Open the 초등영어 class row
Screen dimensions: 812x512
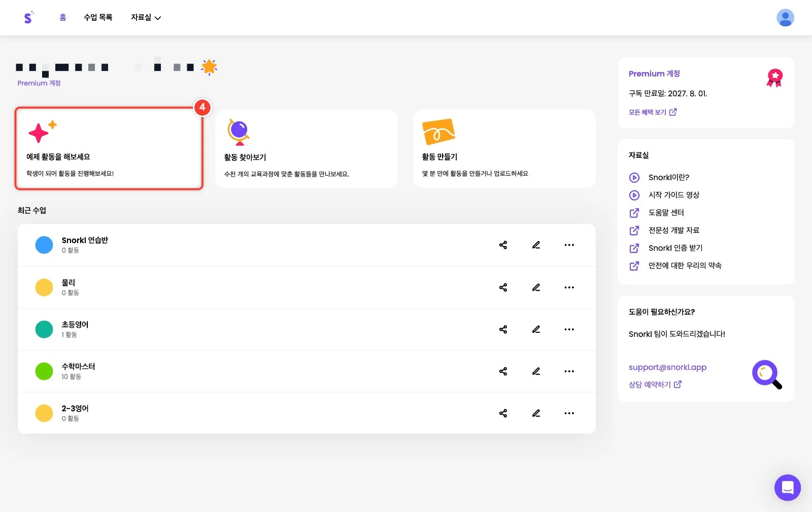pos(307,329)
